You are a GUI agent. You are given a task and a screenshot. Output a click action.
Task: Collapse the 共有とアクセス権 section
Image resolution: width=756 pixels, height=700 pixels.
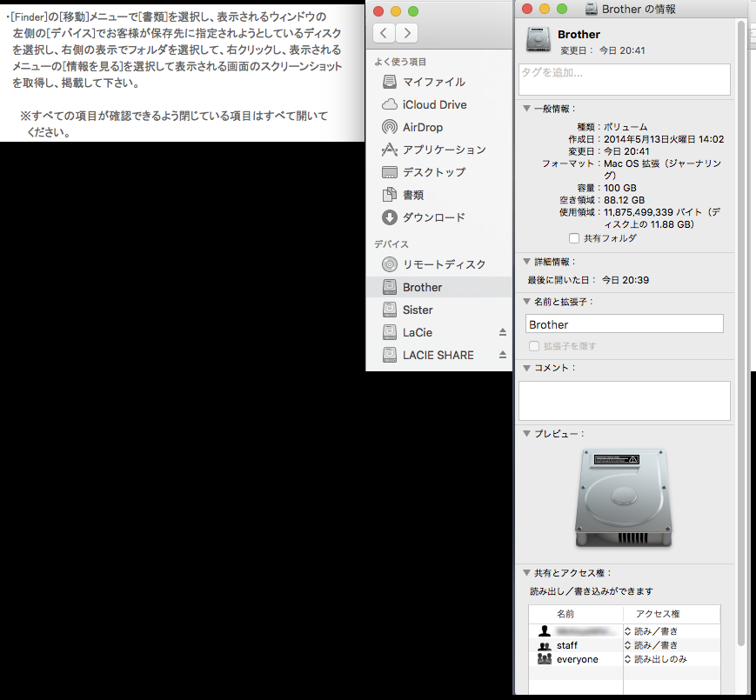tap(525, 573)
